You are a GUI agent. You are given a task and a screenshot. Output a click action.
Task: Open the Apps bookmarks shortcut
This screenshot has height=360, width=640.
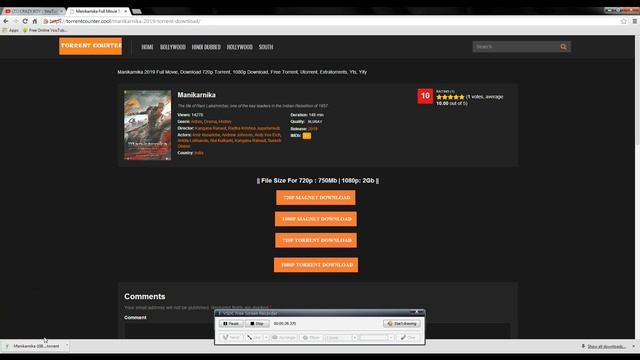pyautogui.click(x=11, y=30)
